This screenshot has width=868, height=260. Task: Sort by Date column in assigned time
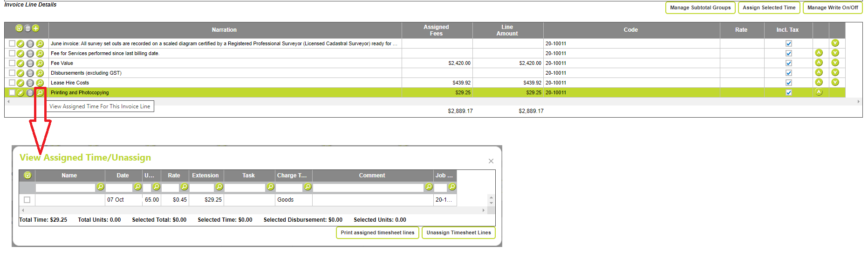tap(123, 176)
